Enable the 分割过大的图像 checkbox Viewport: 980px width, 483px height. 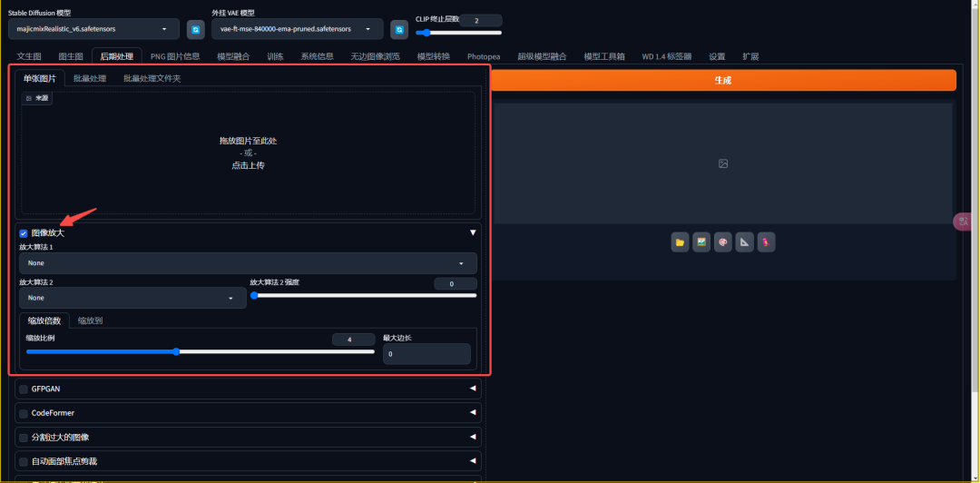pos(24,438)
